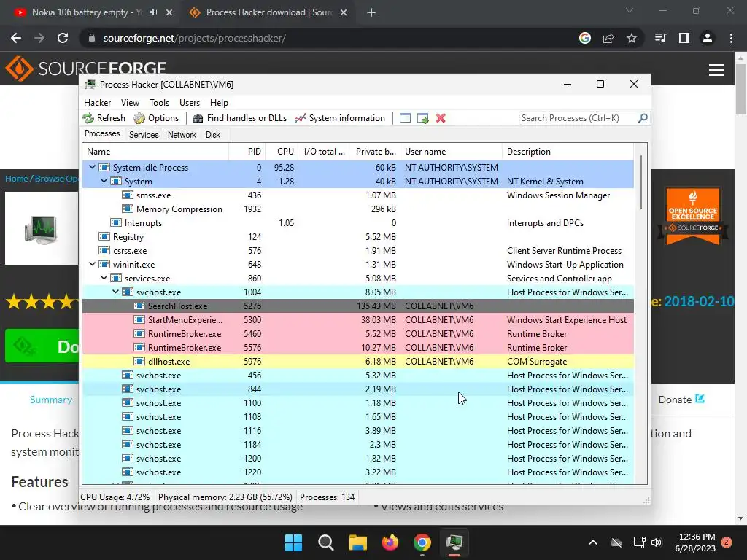747x560 pixels.
Task: Click the Home breadcrumb link
Action: click(17, 179)
